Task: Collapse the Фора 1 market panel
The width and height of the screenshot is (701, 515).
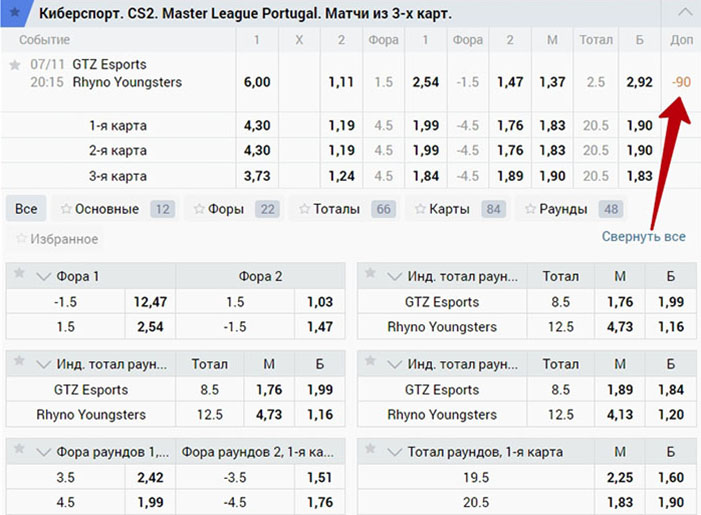Action: pos(43,276)
